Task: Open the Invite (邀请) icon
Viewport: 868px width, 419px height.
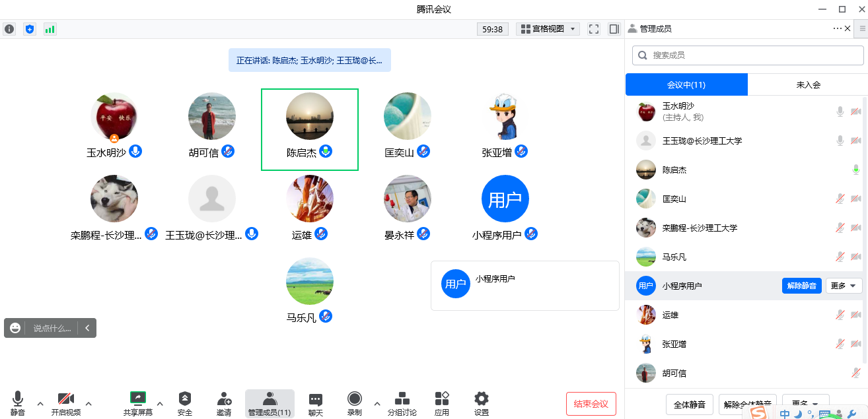Action: [224, 403]
